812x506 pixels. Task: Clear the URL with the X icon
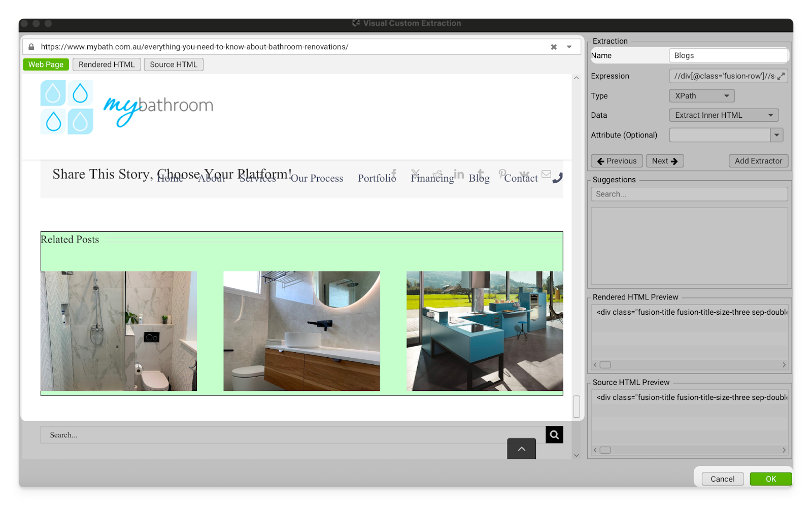(x=554, y=47)
